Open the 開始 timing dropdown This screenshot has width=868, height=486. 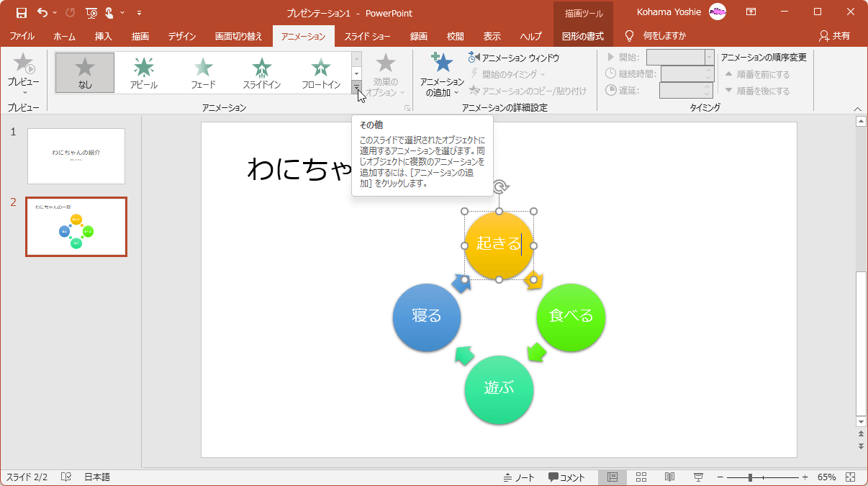pos(707,55)
